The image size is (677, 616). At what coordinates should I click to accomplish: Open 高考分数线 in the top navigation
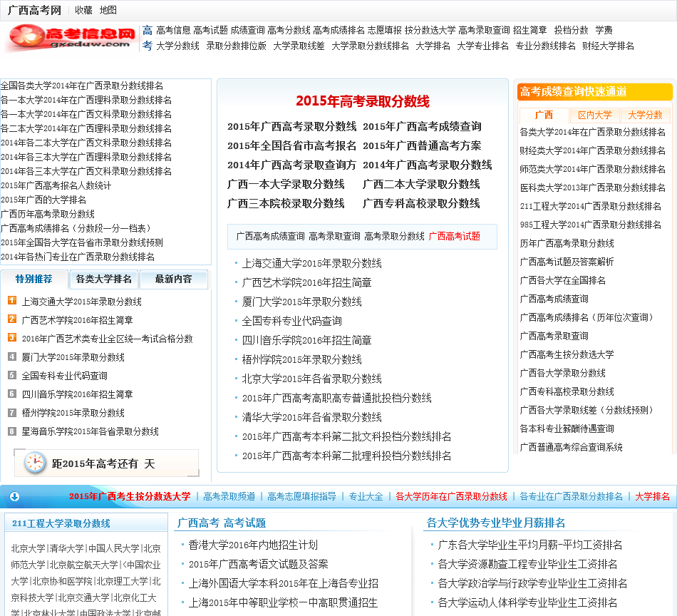pyautogui.click(x=289, y=30)
